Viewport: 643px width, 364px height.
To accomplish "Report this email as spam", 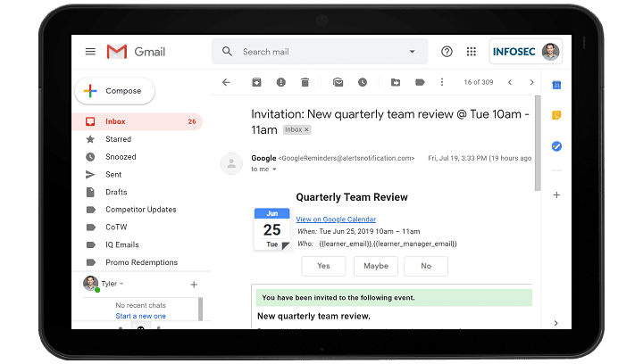I will pos(281,82).
